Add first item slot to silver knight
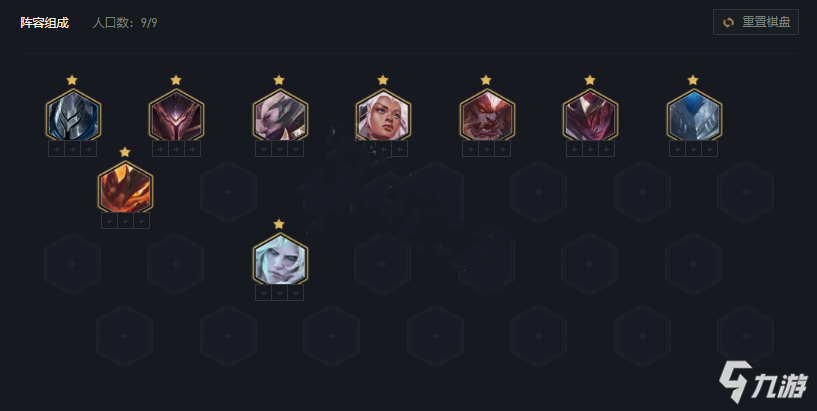 [x=57, y=150]
